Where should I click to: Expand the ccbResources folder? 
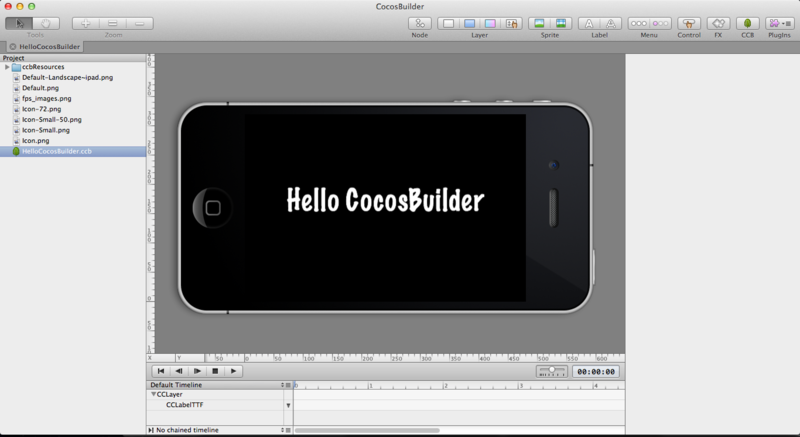7,67
